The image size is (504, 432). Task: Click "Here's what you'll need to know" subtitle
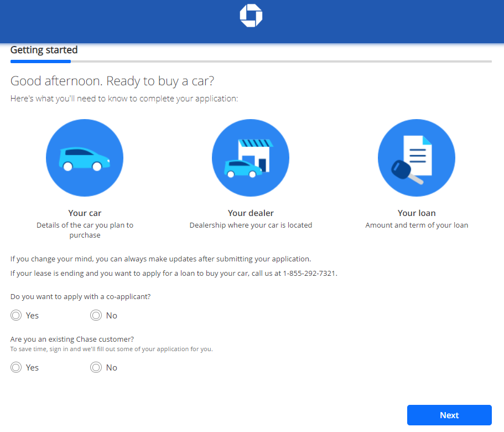pyautogui.click(x=124, y=99)
